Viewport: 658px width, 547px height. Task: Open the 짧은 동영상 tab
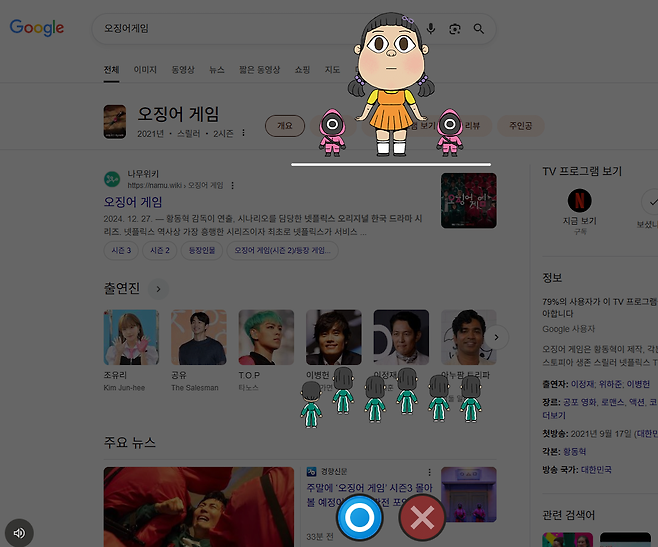tap(259, 70)
